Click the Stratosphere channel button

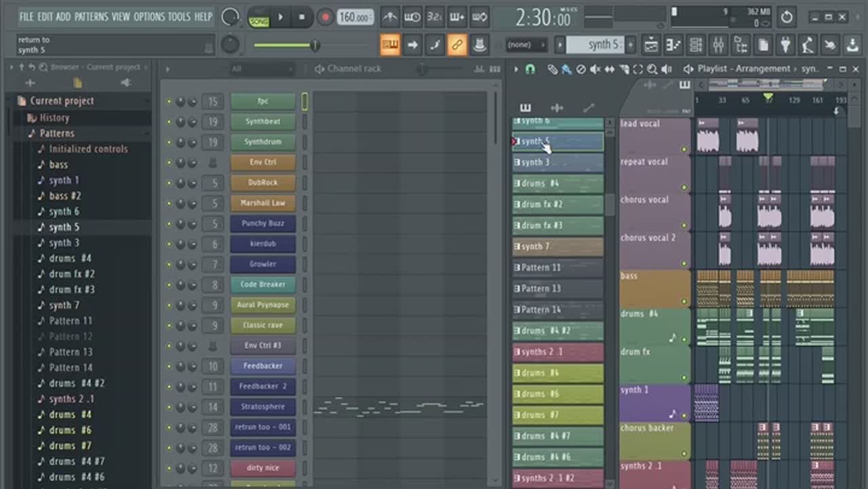[x=262, y=407]
